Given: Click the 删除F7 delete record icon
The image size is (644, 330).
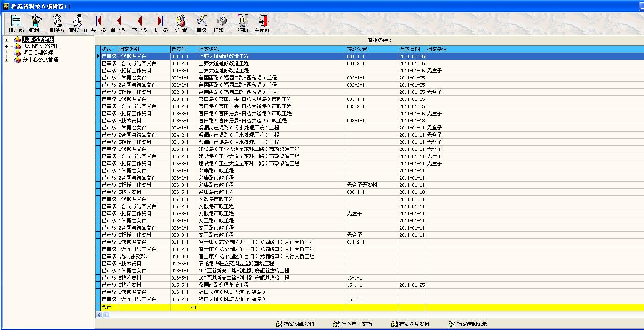Looking at the screenshot, I should [57, 22].
